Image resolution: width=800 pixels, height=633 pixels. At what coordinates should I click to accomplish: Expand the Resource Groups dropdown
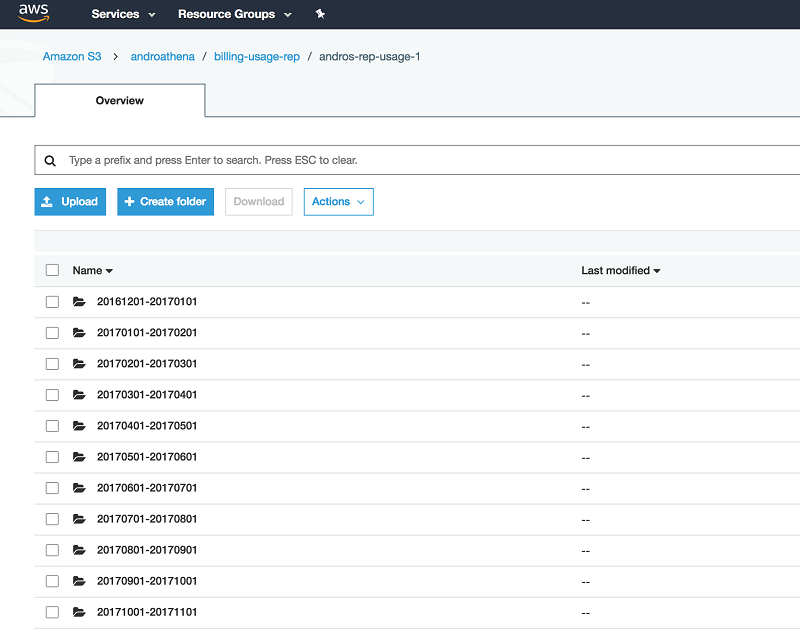[x=235, y=14]
